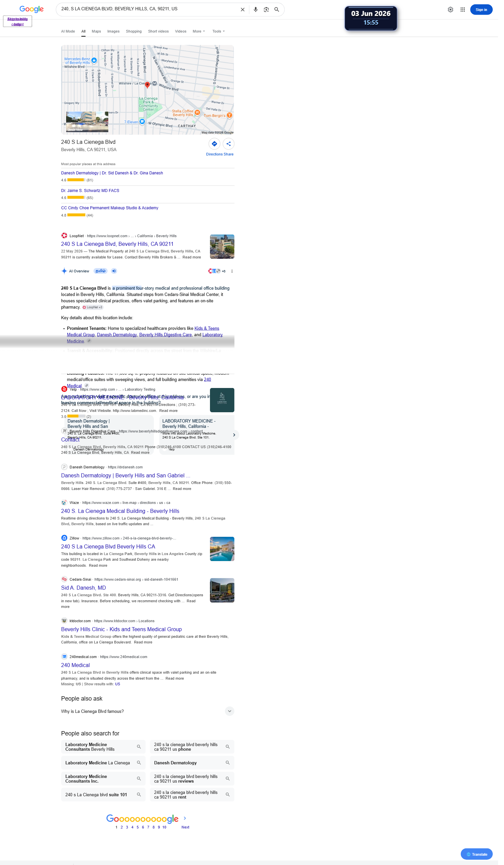This screenshot has height=865, width=504.
Task: Search "Laboratory Medicine Consultants Inc." suggestion
Action: coord(103,779)
